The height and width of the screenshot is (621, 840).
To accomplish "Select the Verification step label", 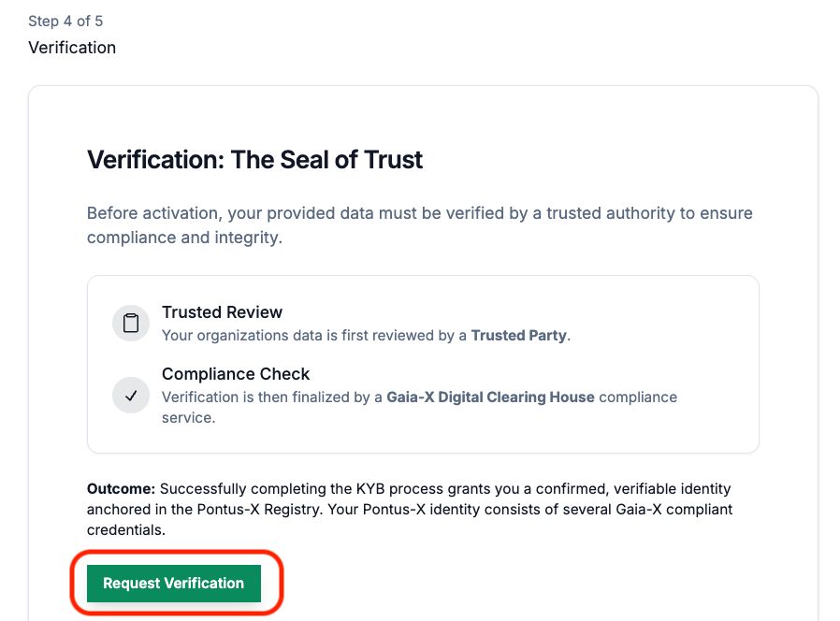I will tap(72, 48).
